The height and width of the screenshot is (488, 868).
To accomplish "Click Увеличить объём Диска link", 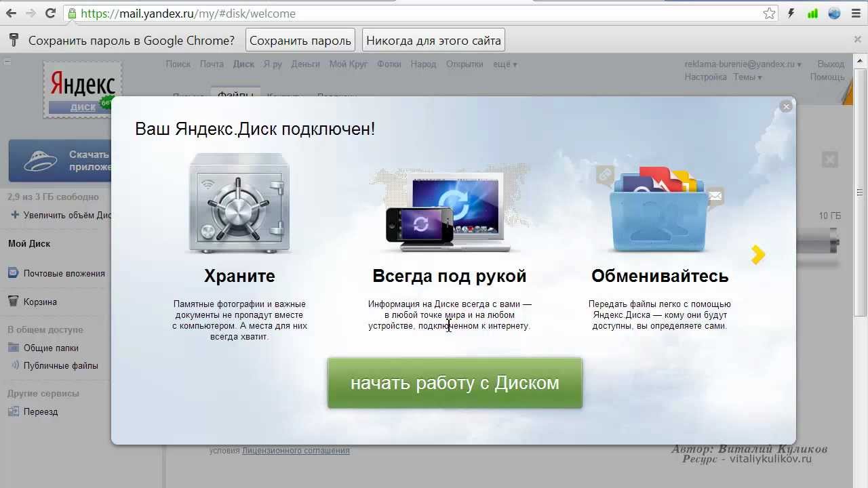I will click(66, 215).
